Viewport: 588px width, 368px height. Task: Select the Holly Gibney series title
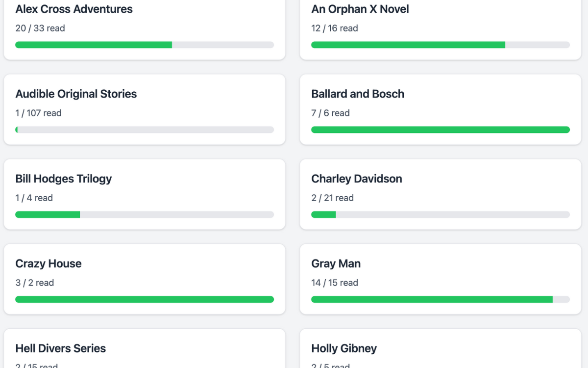(x=344, y=348)
